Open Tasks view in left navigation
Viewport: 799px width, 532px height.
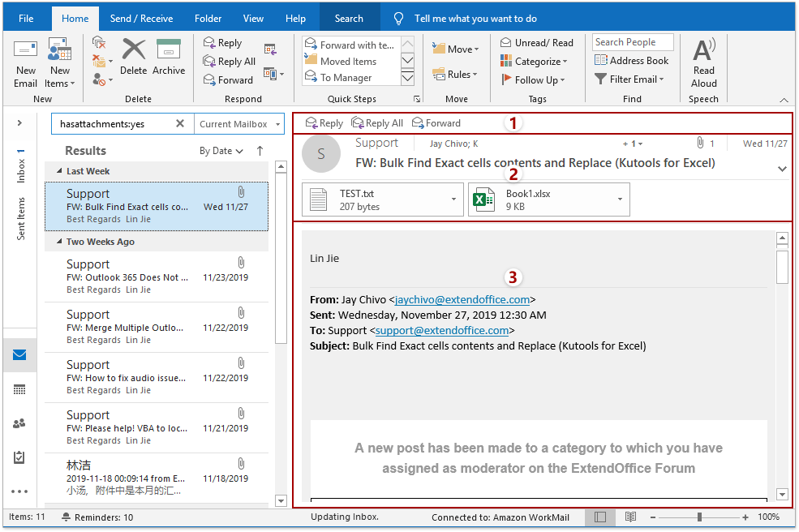(19, 457)
